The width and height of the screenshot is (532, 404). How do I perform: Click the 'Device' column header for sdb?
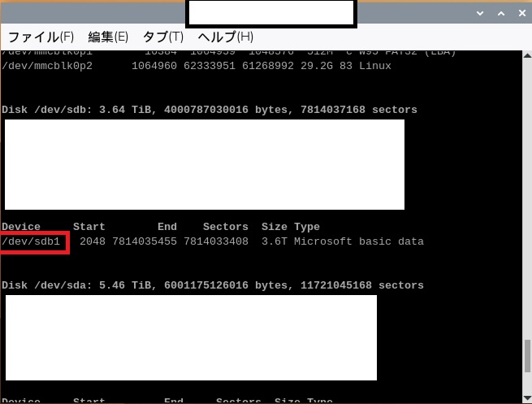coord(21,227)
